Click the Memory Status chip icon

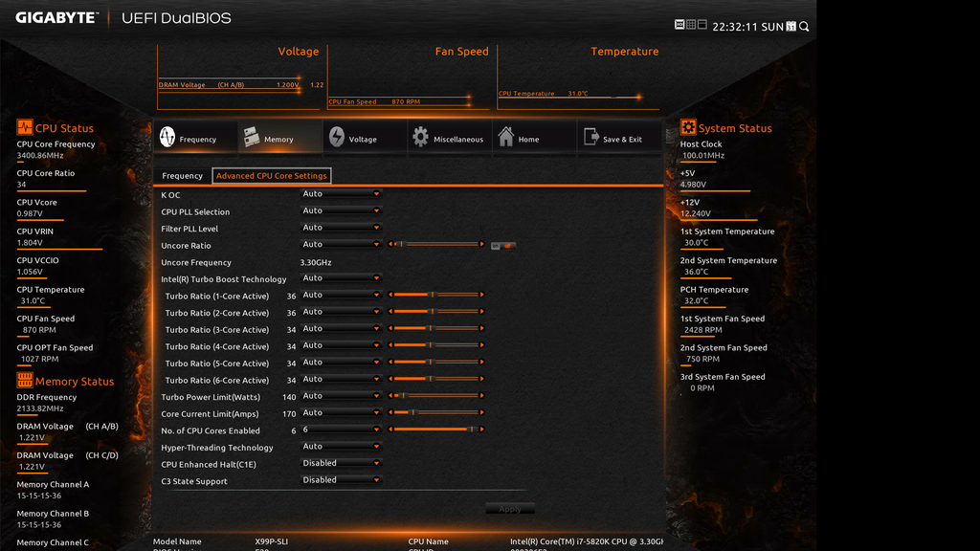(x=24, y=380)
